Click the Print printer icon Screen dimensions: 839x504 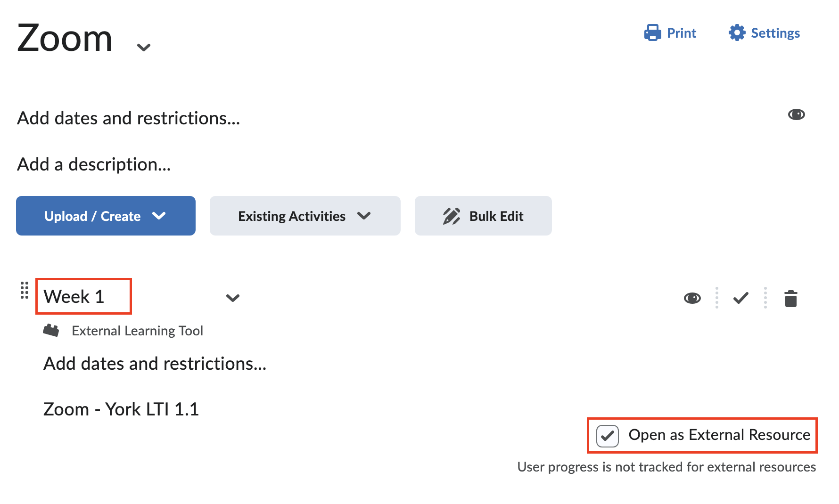(x=652, y=33)
